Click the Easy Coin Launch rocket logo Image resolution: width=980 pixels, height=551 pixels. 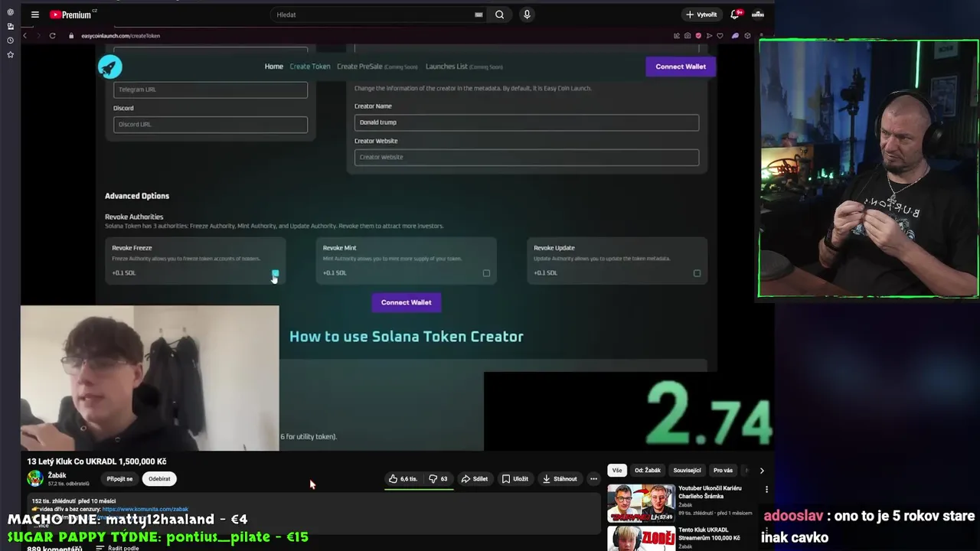coord(110,67)
